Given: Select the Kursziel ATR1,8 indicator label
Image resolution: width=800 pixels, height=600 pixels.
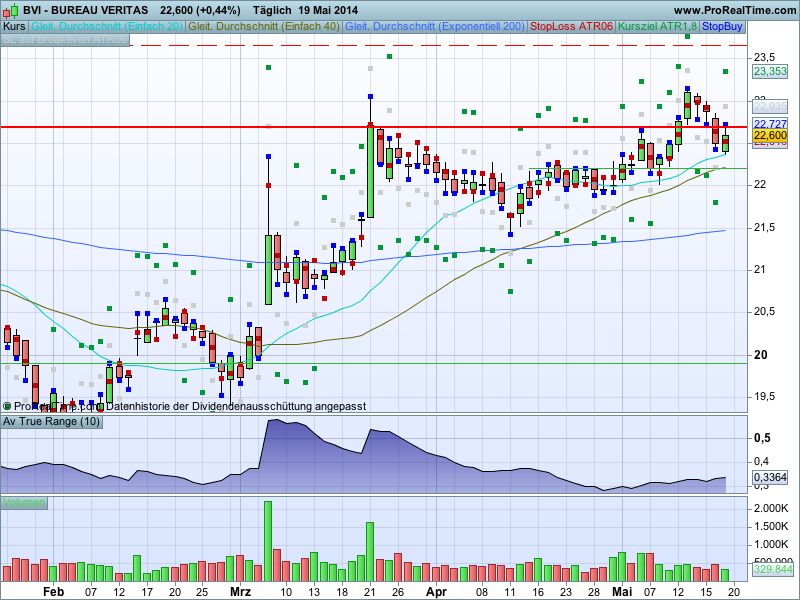Looking at the screenshot, I should (x=657, y=26).
